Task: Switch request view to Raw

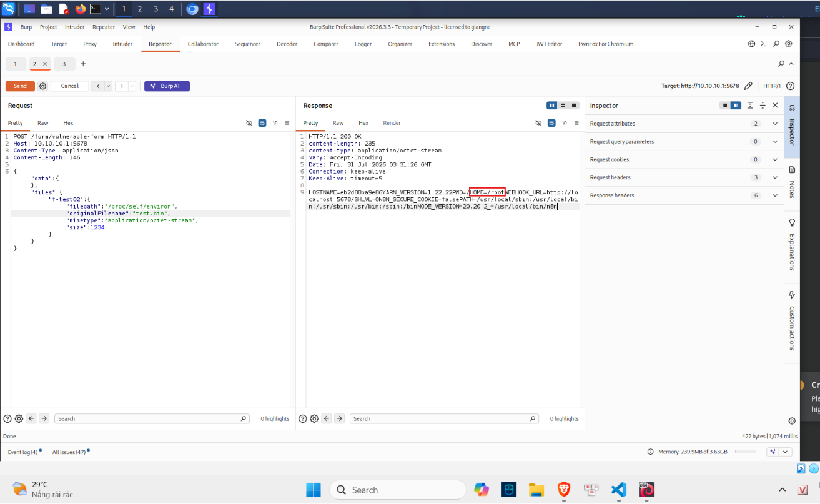Action: pos(42,123)
